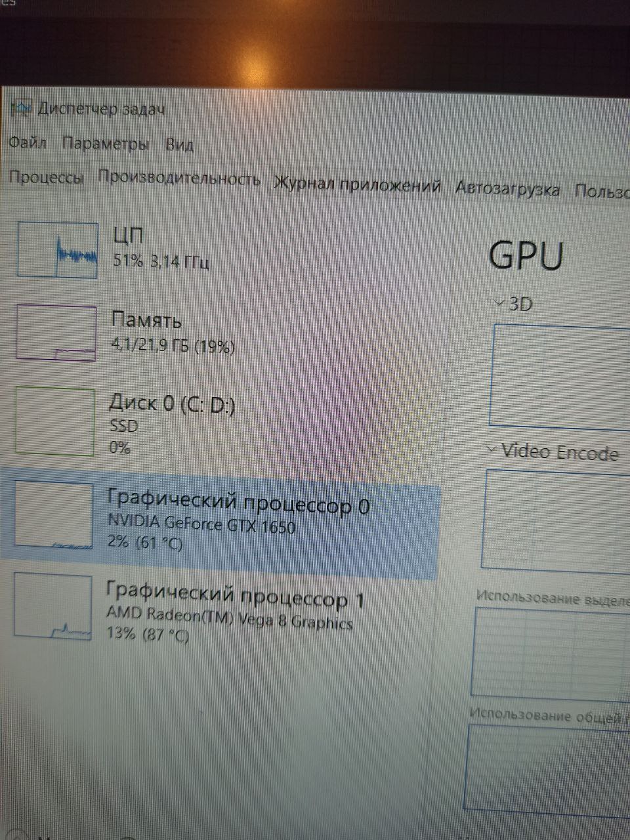The width and height of the screenshot is (630, 840).
Task: Click the 13% (87 °C) reading
Action: coord(148,635)
